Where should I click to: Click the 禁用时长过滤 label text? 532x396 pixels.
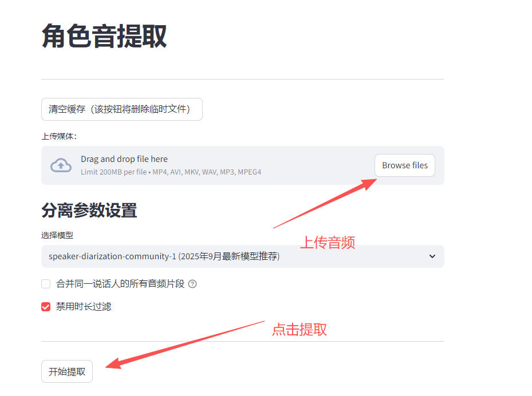click(84, 307)
